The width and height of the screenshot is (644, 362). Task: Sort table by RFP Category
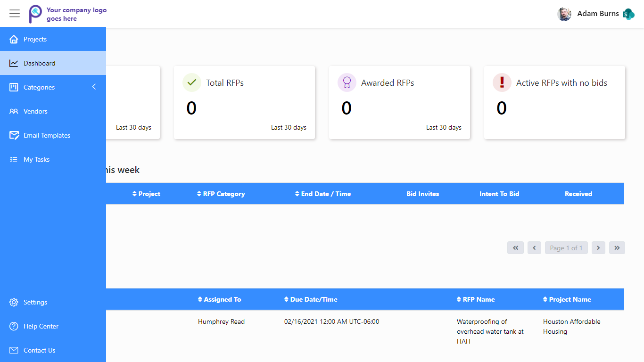click(221, 194)
